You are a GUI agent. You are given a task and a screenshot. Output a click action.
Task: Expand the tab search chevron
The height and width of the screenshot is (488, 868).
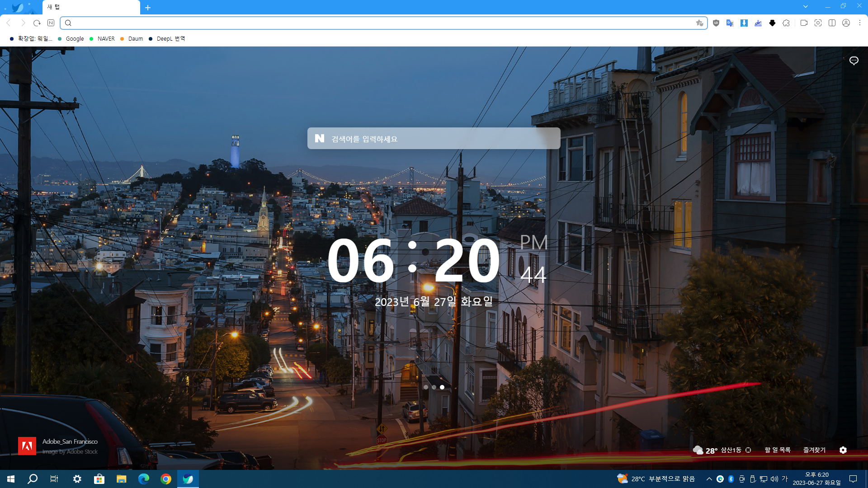(805, 6)
